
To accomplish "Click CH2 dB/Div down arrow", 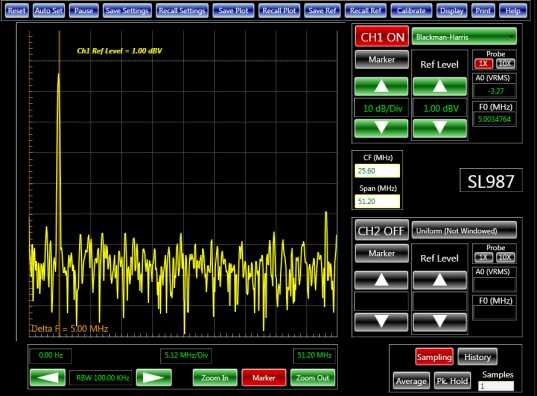I will (381, 322).
